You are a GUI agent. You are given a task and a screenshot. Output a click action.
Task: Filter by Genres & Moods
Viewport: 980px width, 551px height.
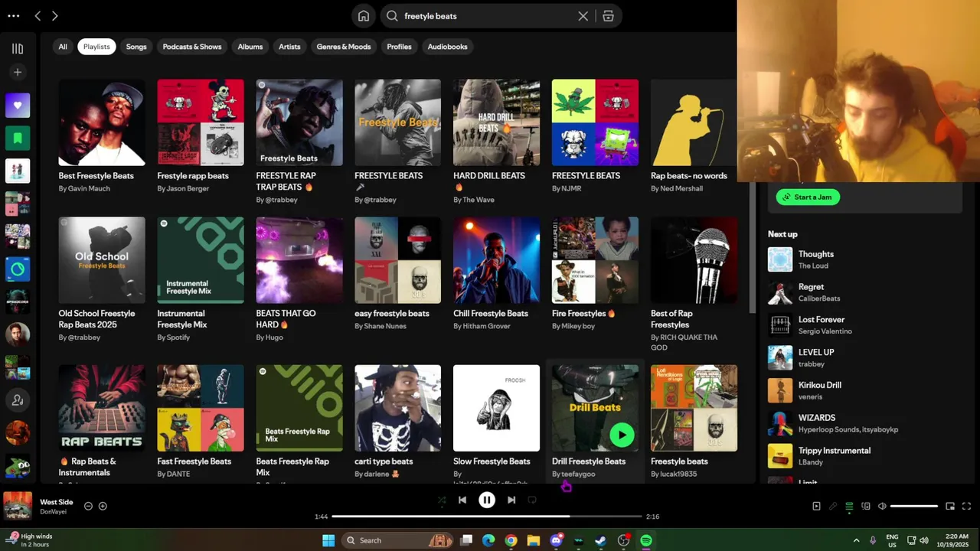344,47
